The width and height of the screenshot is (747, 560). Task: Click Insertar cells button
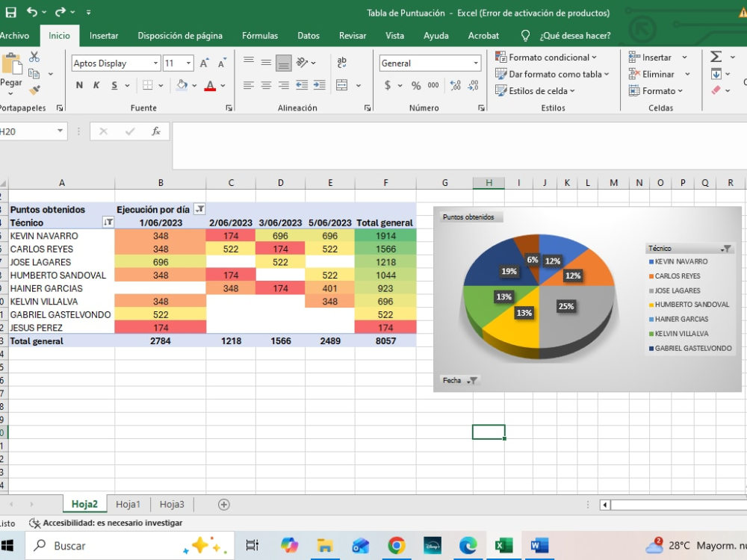click(650, 57)
